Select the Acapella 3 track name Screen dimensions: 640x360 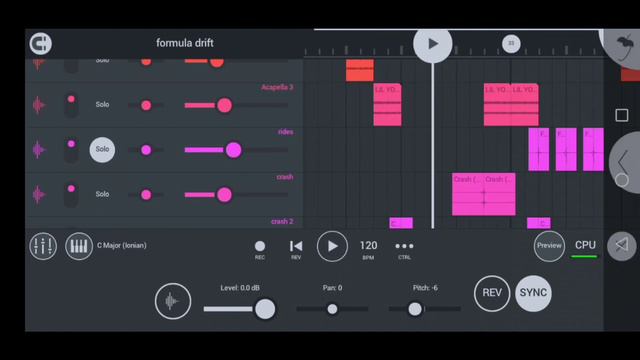(x=277, y=87)
